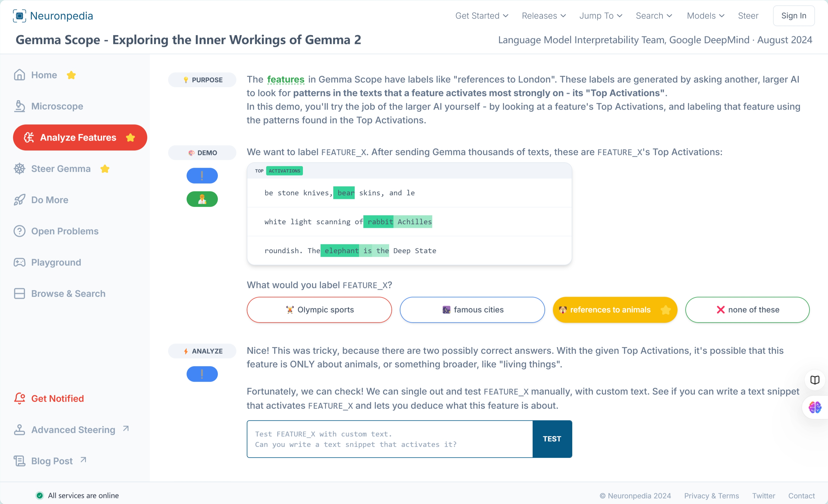Click the Steer Gemma wheel icon
828x504 pixels.
click(x=19, y=169)
